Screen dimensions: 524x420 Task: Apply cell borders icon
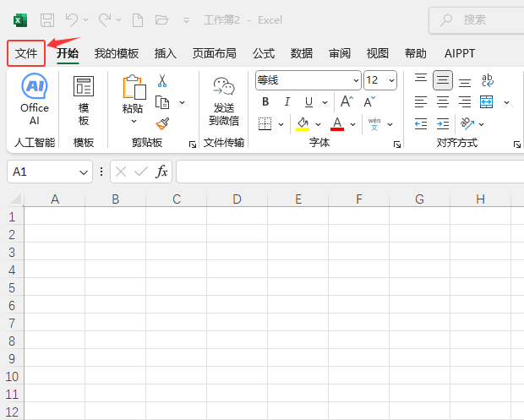click(x=265, y=124)
